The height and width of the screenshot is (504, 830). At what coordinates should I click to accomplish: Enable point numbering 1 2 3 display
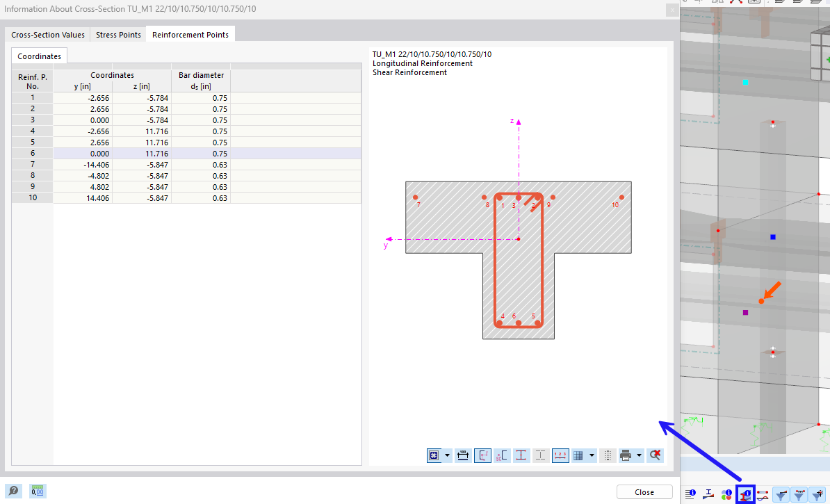(x=560, y=455)
